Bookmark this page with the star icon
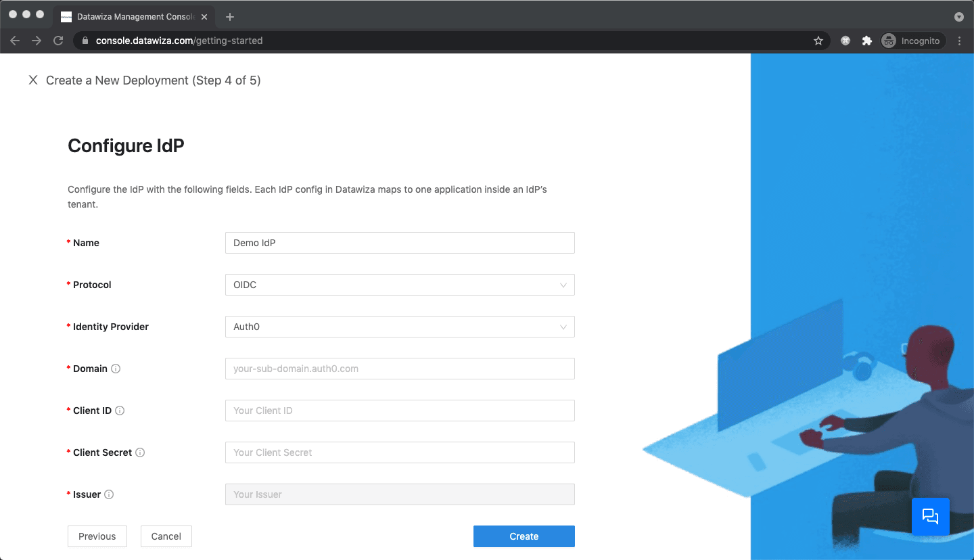This screenshot has height=560, width=974. [x=818, y=41]
